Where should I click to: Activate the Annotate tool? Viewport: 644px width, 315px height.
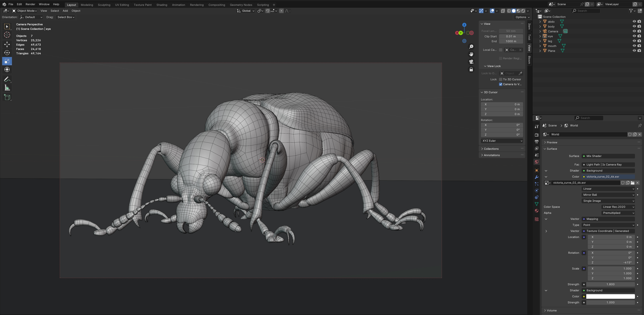(7, 80)
